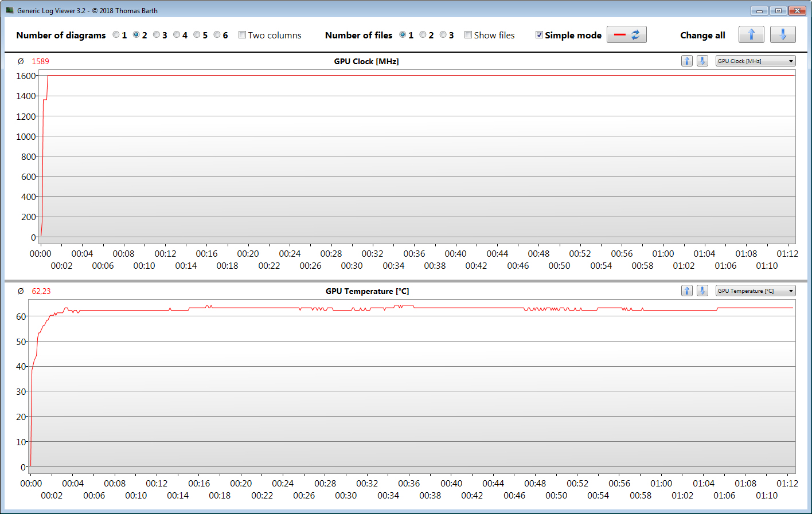Click the application icon in title bar
The width and height of the screenshot is (812, 514).
(10, 10)
